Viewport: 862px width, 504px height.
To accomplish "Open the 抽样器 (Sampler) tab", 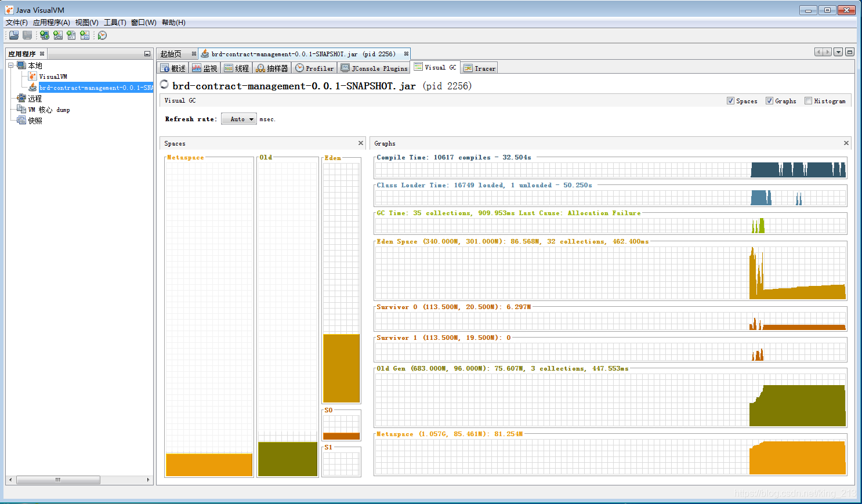I will coord(272,68).
